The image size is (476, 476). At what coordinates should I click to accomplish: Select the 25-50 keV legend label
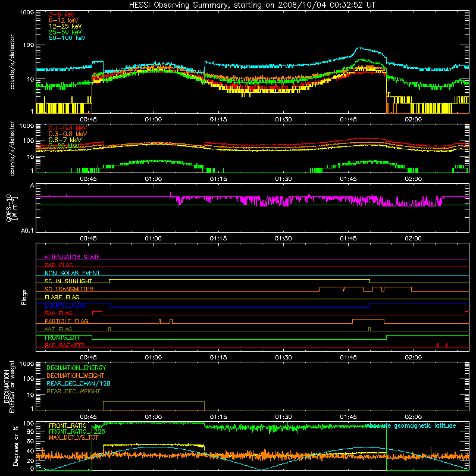65,32
